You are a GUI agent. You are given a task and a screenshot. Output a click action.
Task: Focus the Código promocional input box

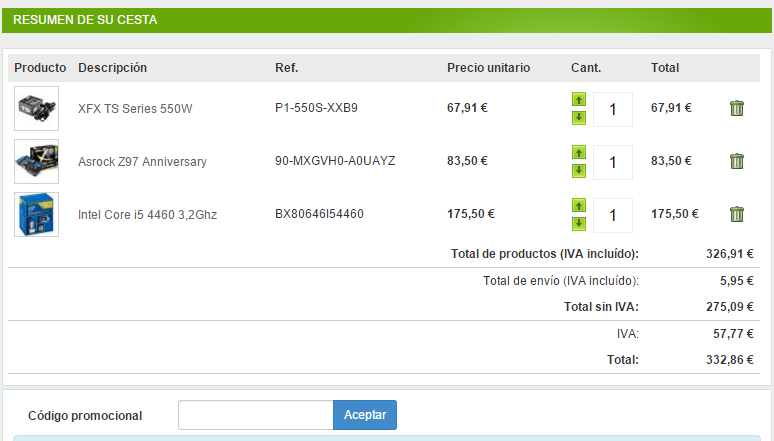[x=256, y=415]
